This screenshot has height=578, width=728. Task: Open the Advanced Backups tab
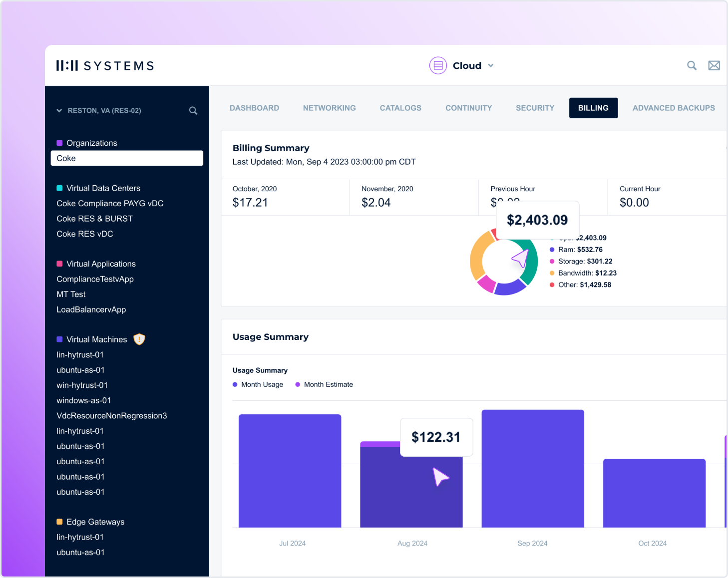coord(673,108)
